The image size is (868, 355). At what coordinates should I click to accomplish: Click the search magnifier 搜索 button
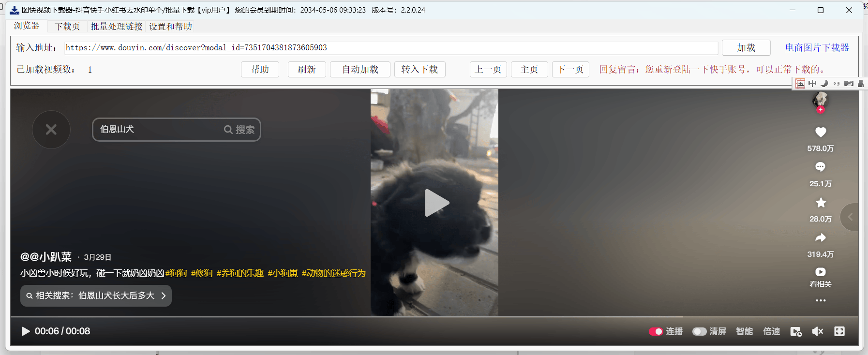(239, 130)
